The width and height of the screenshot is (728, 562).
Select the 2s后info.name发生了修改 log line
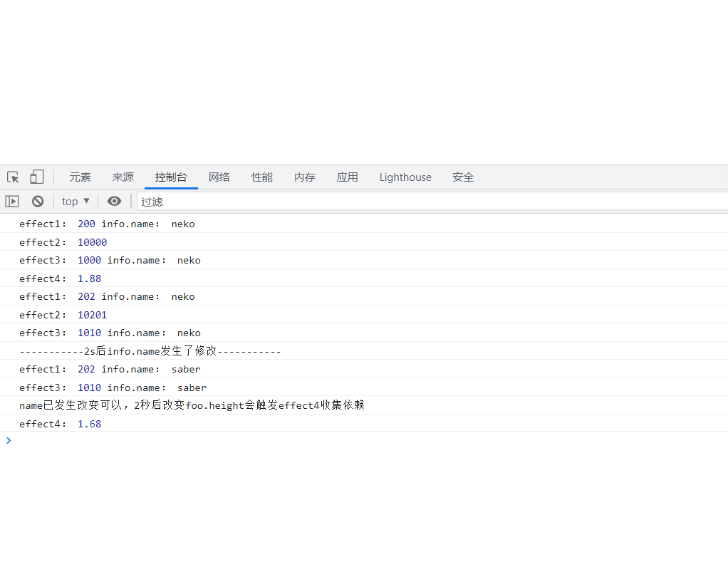[150, 350]
